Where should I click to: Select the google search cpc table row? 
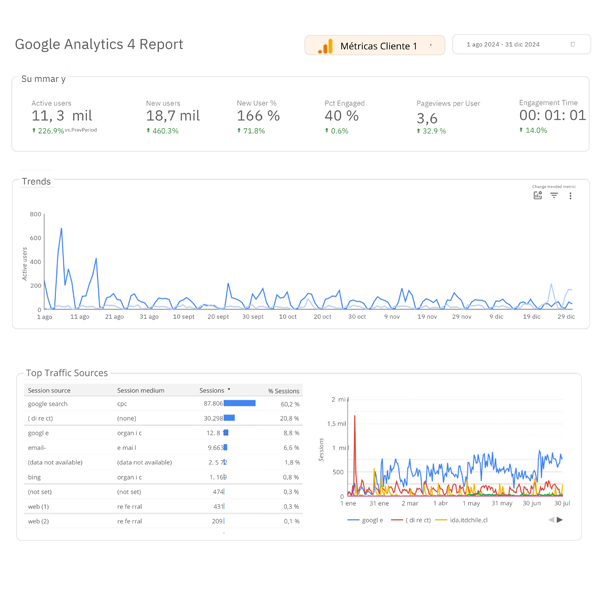pyautogui.click(x=100, y=404)
